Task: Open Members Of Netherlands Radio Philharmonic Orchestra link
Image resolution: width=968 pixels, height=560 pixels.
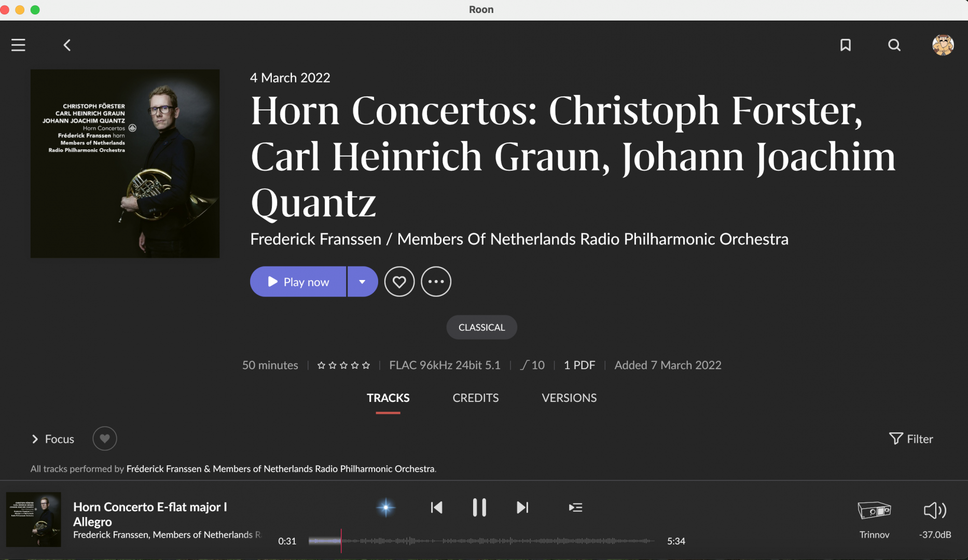Action: click(x=593, y=239)
